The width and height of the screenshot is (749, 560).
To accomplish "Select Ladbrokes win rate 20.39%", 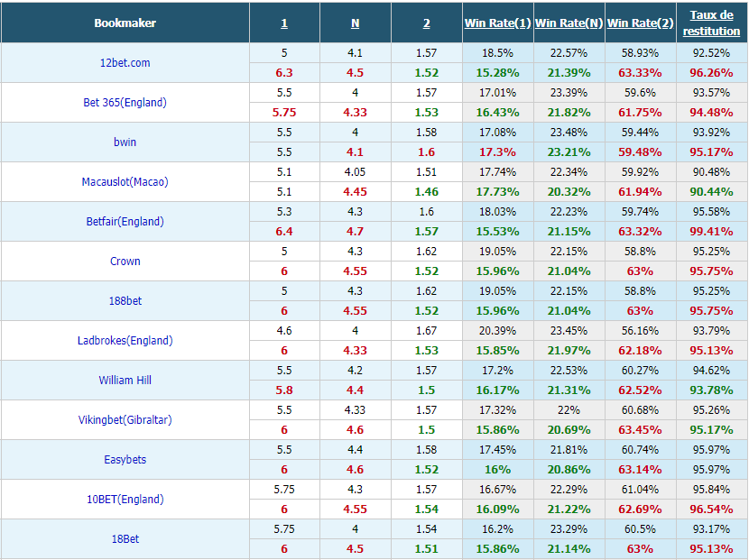I will pos(498,330).
